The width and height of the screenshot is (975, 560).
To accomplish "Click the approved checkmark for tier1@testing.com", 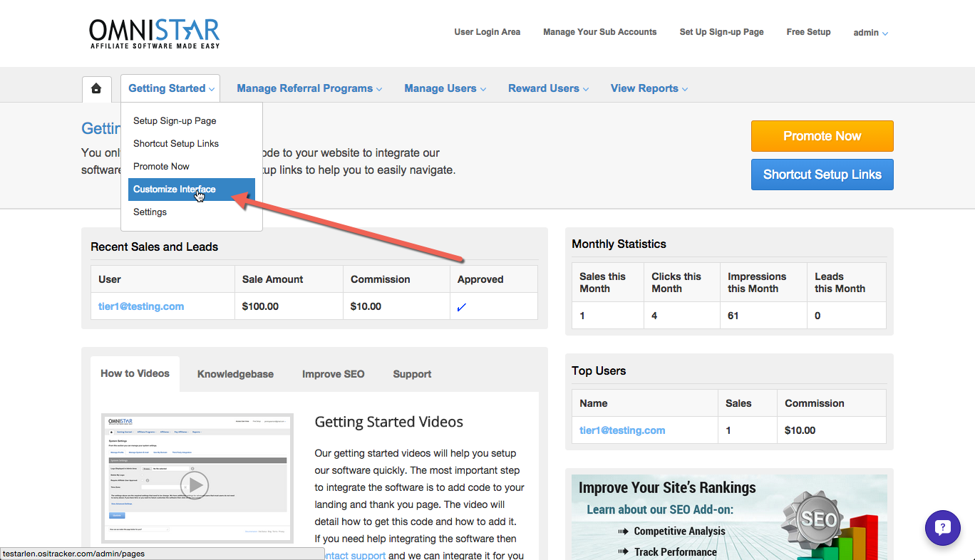I will pyautogui.click(x=461, y=307).
